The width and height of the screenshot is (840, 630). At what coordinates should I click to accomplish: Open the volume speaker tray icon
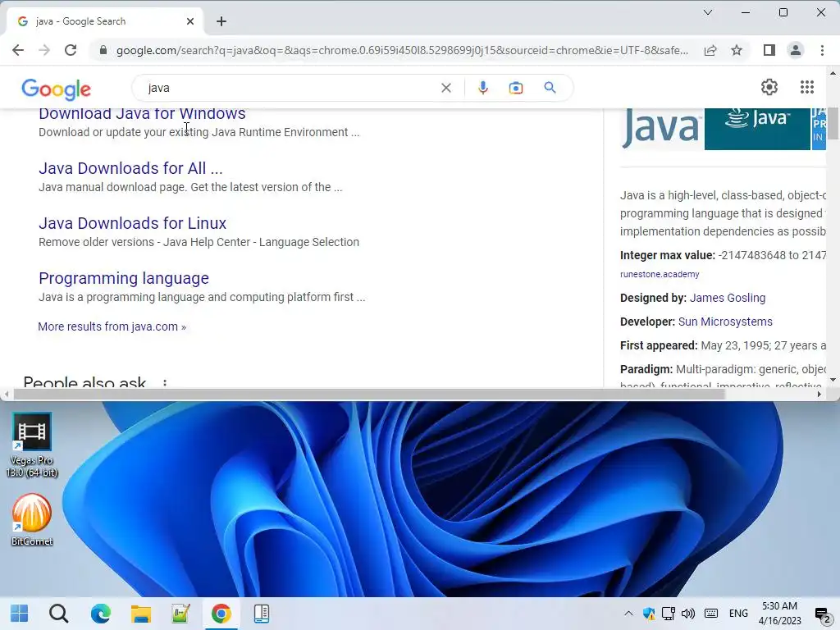point(688,614)
